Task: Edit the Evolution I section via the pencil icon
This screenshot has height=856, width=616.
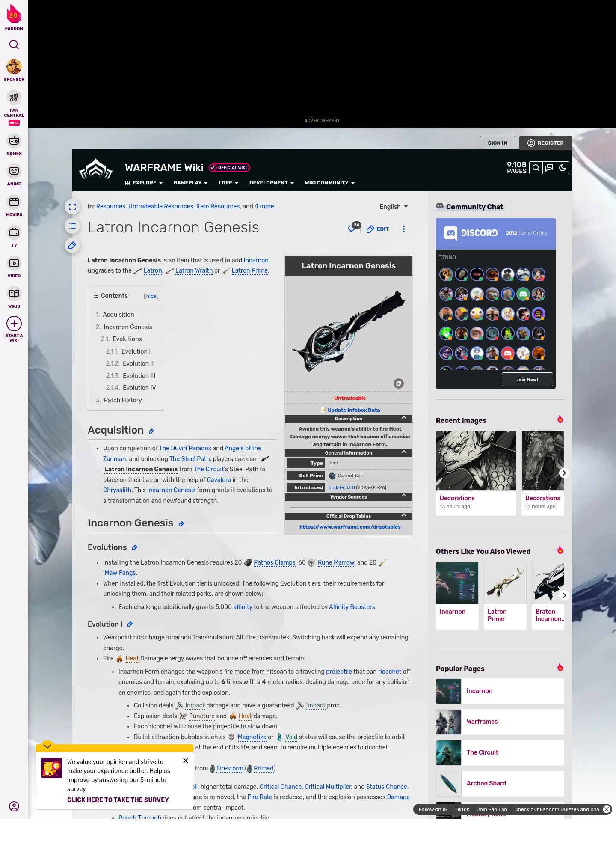Action: [130, 624]
